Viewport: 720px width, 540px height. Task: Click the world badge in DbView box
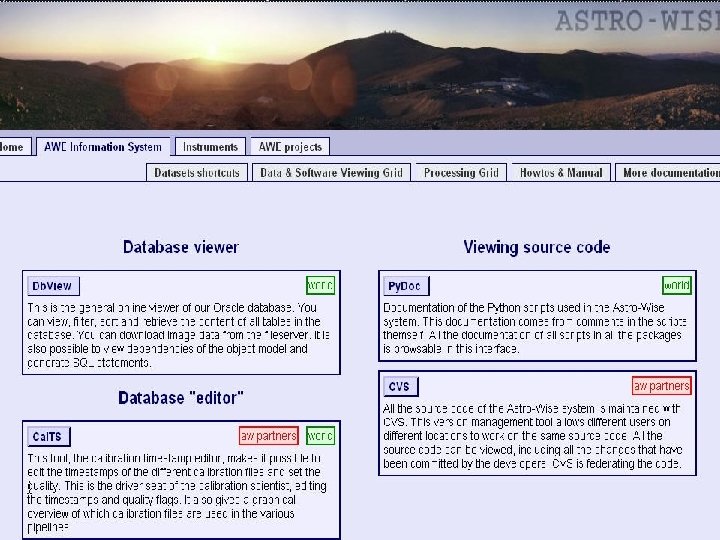321,285
